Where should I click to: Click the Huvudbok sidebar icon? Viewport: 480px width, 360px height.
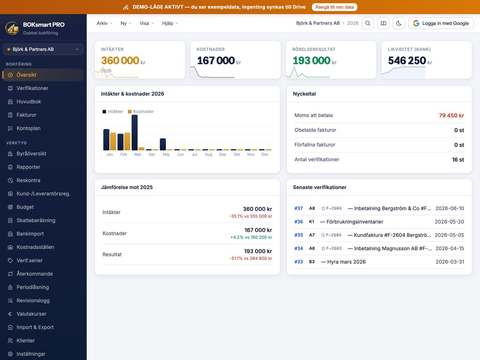(x=10, y=102)
